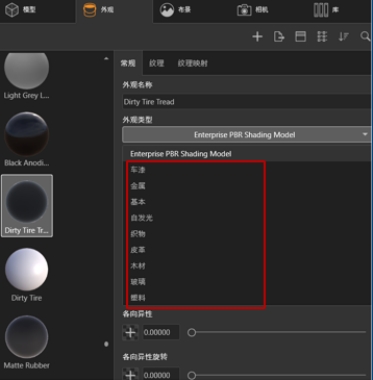Click the search magnifier icon

coord(365,36)
